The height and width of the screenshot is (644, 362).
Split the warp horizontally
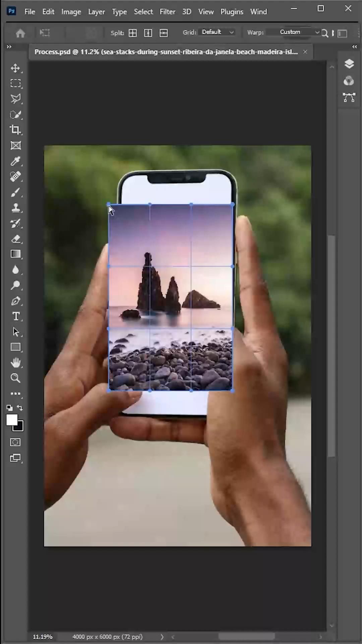pyautogui.click(x=164, y=33)
